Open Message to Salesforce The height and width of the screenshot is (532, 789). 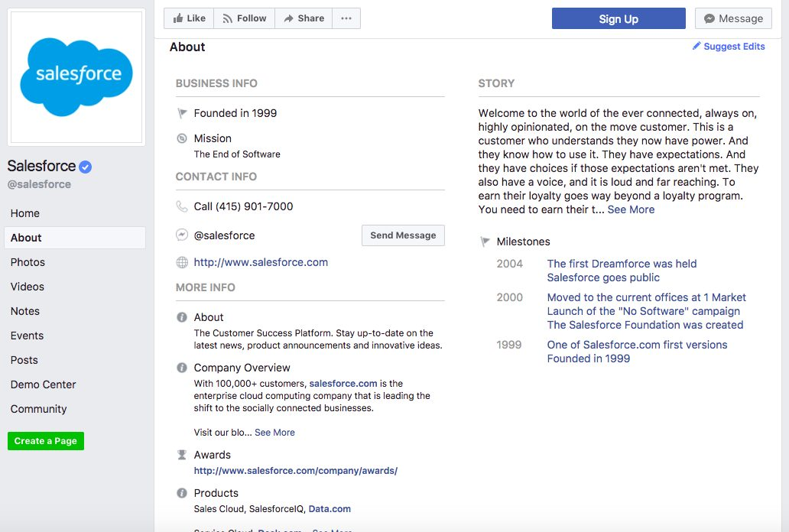pyautogui.click(x=733, y=18)
